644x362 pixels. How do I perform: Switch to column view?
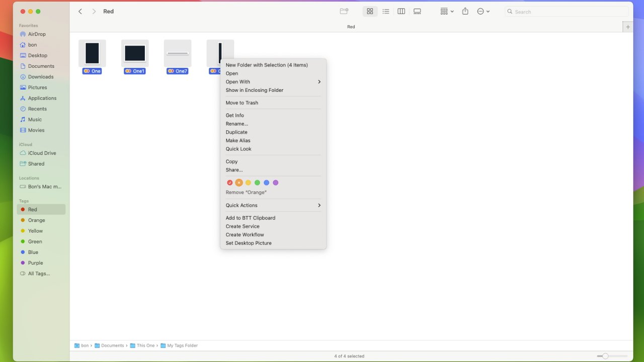click(x=401, y=12)
